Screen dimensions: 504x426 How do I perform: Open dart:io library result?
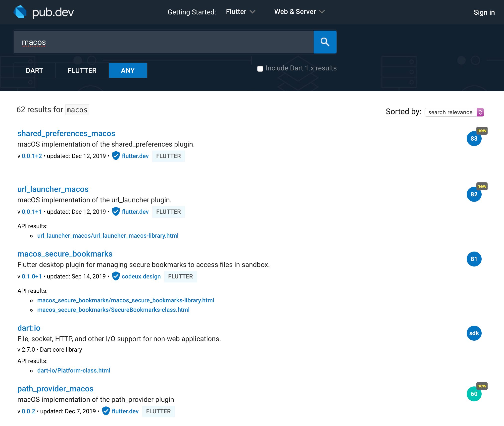pos(29,328)
